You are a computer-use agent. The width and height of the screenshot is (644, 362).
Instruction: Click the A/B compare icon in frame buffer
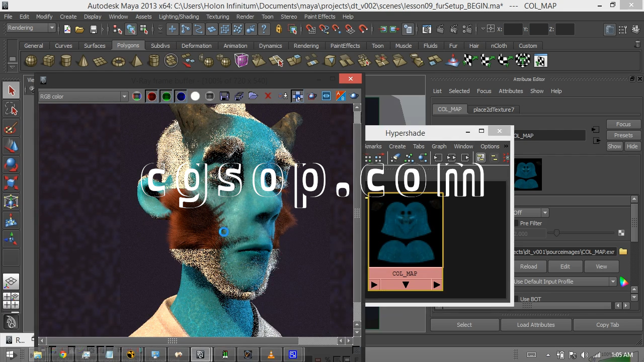(x=341, y=96)
